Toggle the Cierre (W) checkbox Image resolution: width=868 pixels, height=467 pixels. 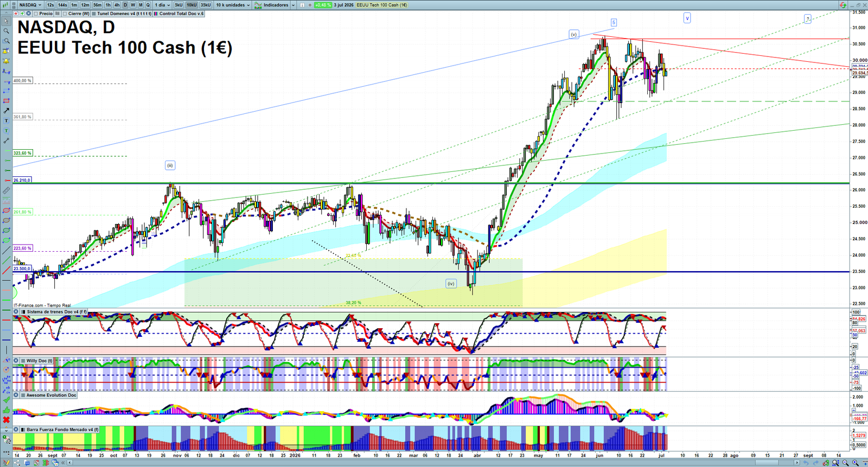(x=65, y=14)
